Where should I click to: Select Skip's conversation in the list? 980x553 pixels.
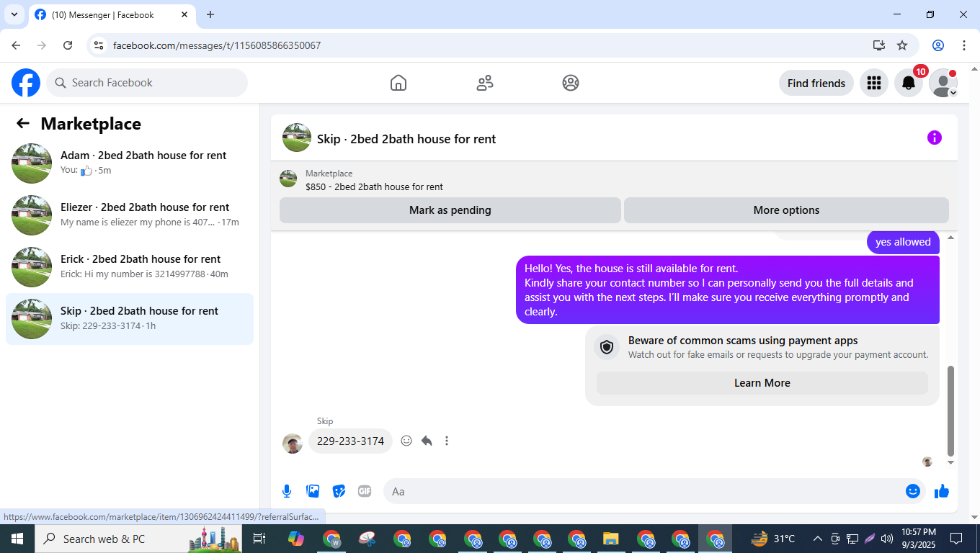click(x=130, y=319)
